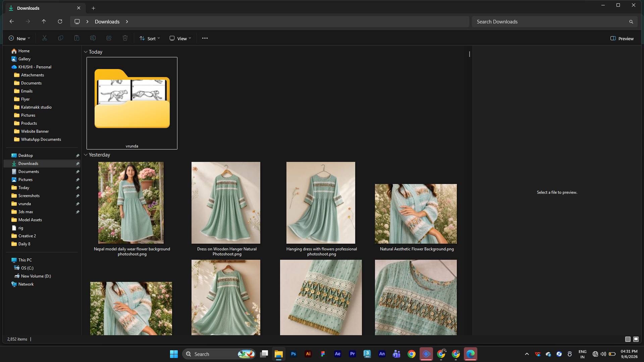This screenshot has height=362, width=644.
Task: Select the vrunda folder thumbnail
Action: tap(132, 103)
